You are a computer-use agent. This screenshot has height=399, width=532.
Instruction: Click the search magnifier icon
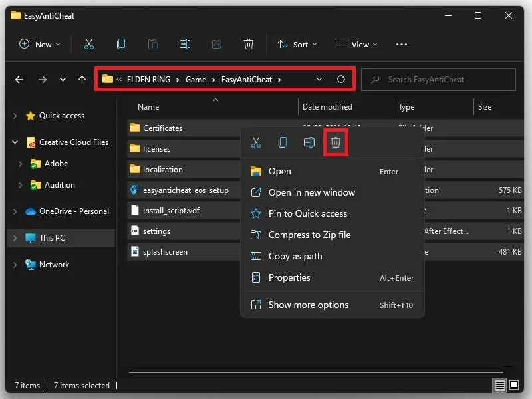coord(375,80)
